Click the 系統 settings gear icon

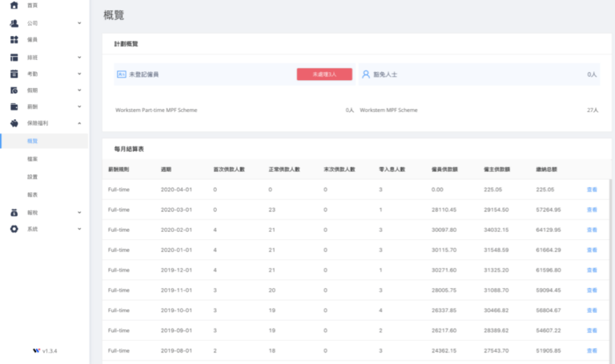click(14, 229)
